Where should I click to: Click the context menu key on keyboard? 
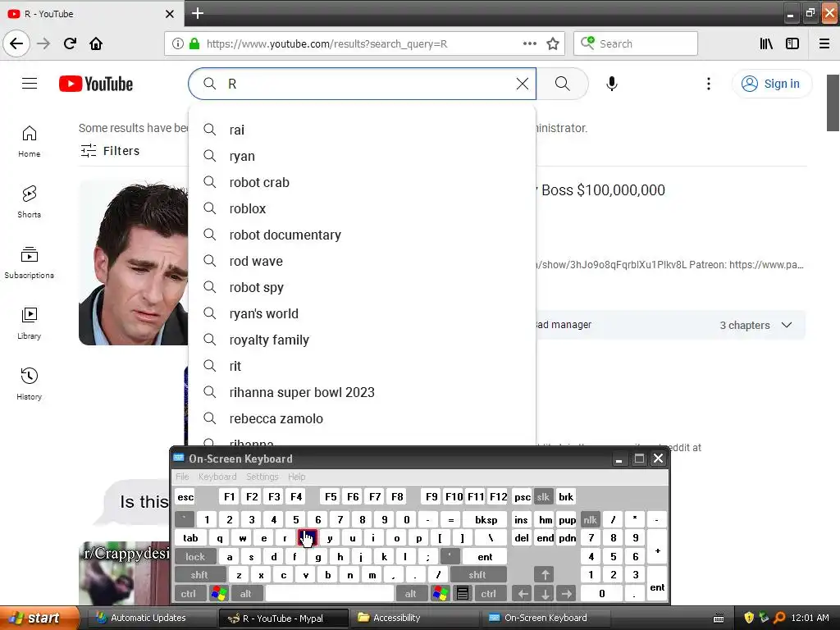463,594
